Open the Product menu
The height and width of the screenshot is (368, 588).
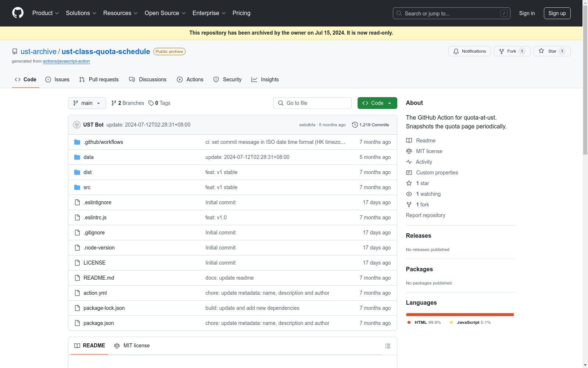coord(46,13)
